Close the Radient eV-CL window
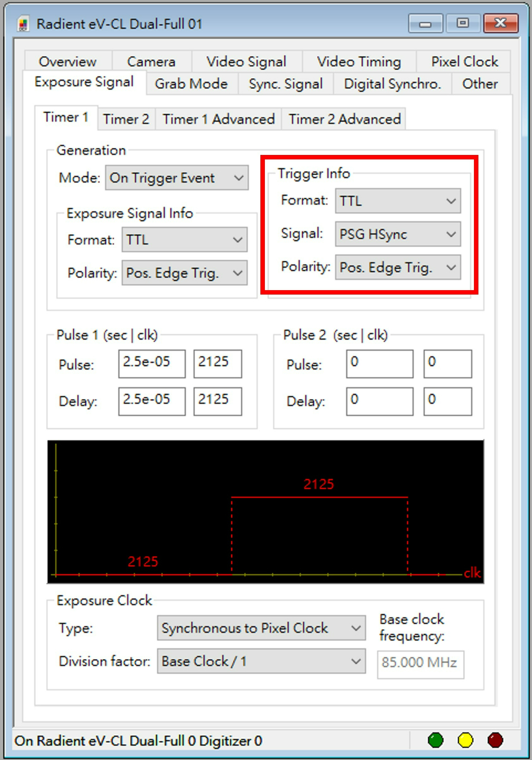This screenshot has width=532, height=760. click(500, 23)
